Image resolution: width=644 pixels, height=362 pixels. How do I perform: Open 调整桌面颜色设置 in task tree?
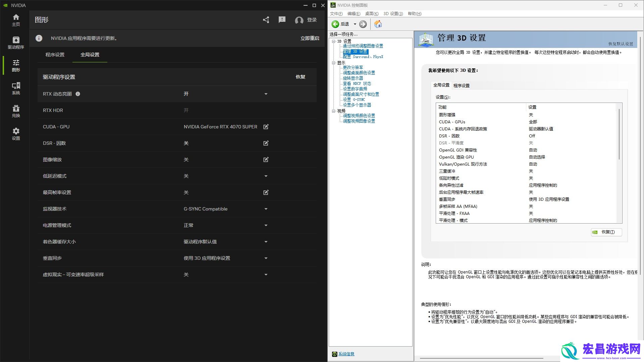(x=359, y=73)
